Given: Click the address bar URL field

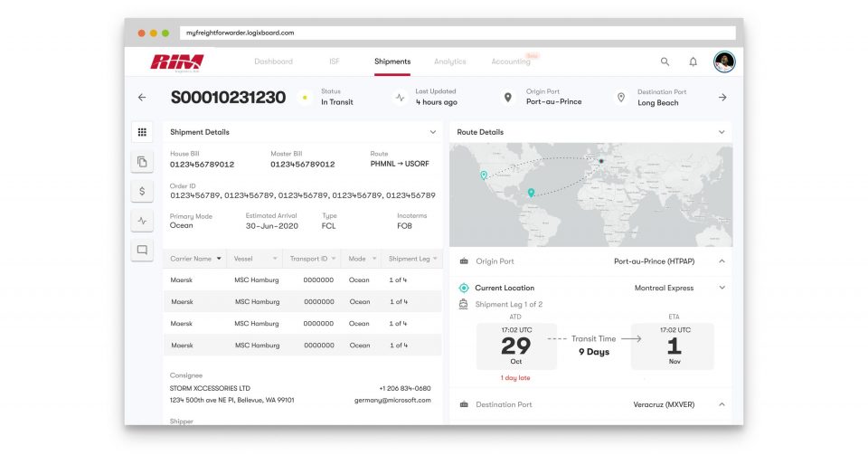Looking at the screenshot, I should click(457, 33).
